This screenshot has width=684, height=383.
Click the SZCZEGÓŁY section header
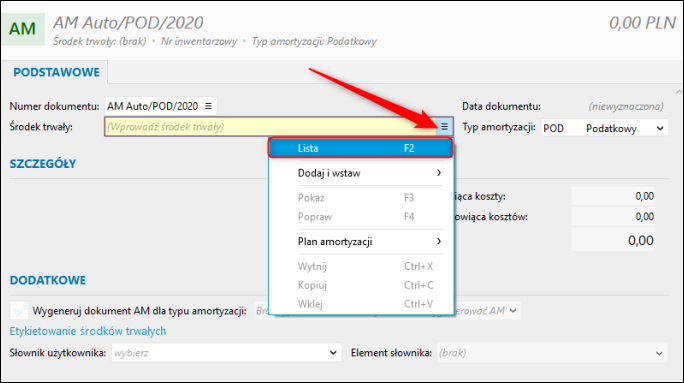(43, 164)
